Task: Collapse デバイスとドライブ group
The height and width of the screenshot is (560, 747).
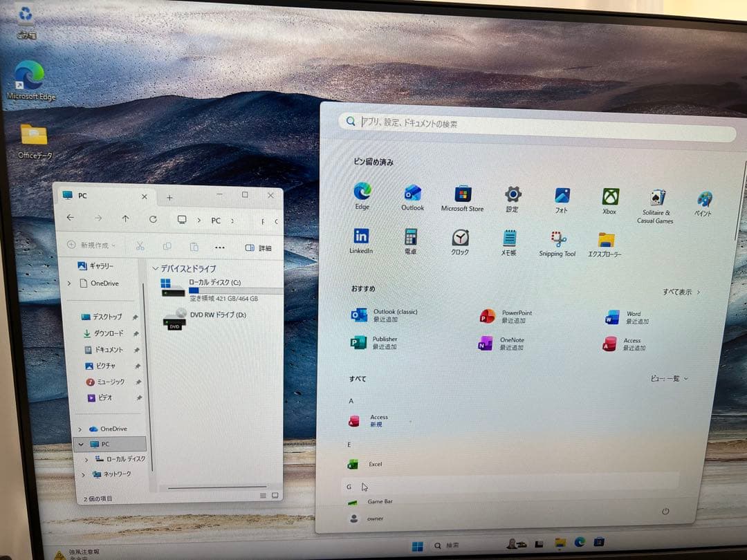Action: [x=155, y=268]
